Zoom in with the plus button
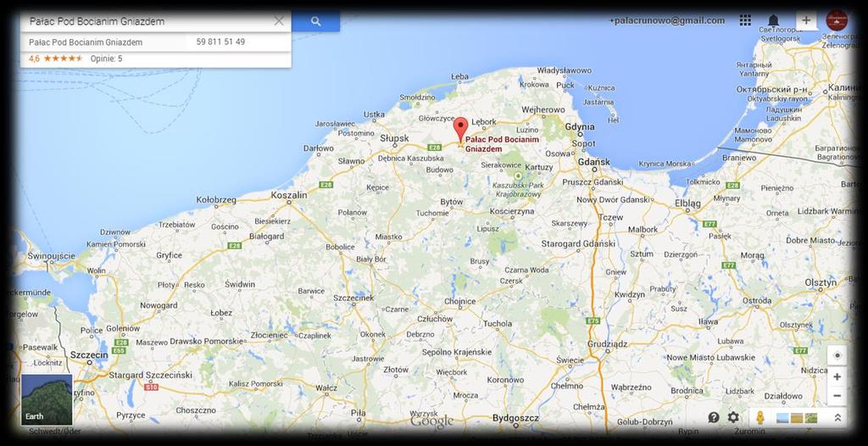 pos(837,376)
